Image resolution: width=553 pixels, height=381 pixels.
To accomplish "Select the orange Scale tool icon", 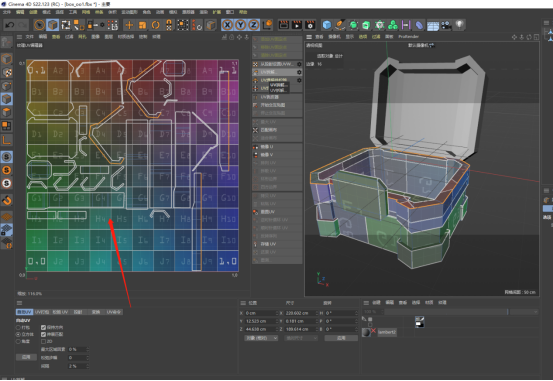I will (x=142, y=25).
